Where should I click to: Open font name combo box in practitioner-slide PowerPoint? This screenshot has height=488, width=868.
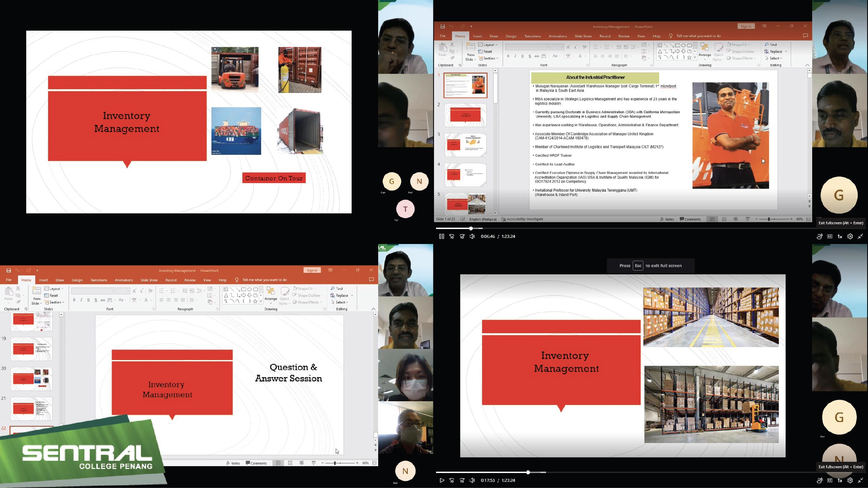coord(527,47)
